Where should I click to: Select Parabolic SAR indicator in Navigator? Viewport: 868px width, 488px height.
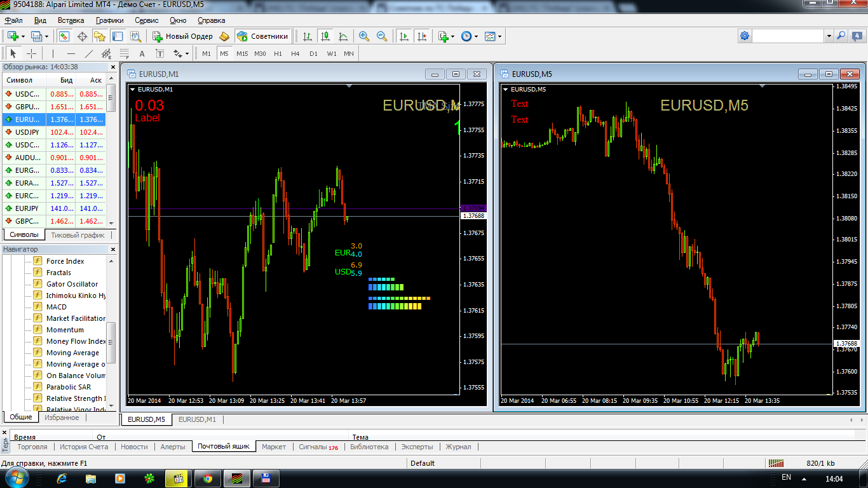68,387
